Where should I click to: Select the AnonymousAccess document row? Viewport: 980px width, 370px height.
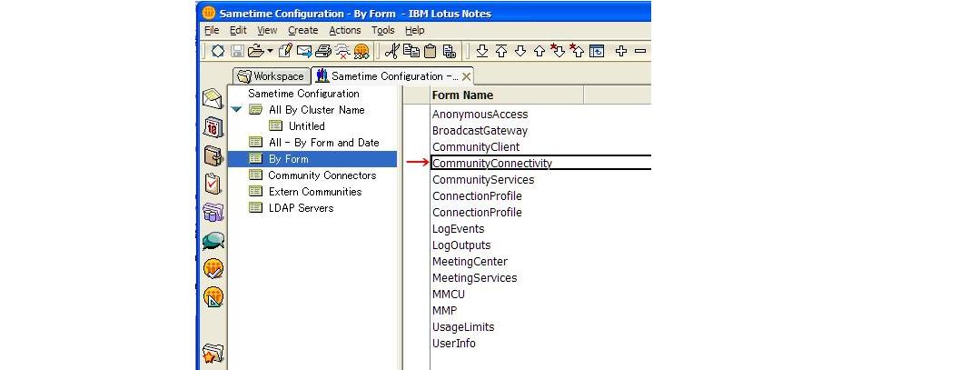pos(540,115)
